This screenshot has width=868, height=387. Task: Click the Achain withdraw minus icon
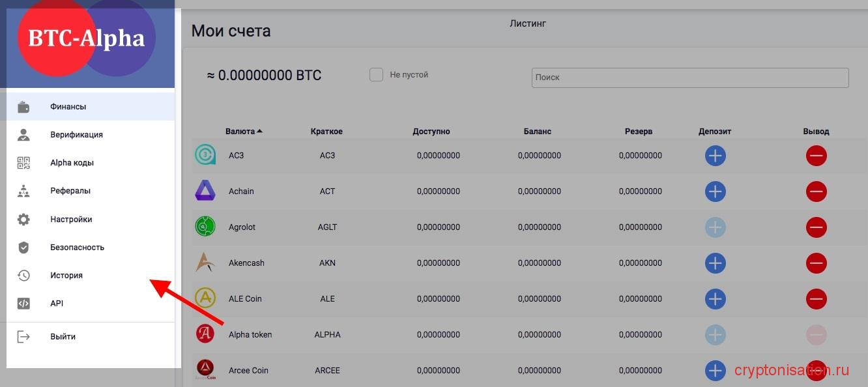(x=816, y=192)
